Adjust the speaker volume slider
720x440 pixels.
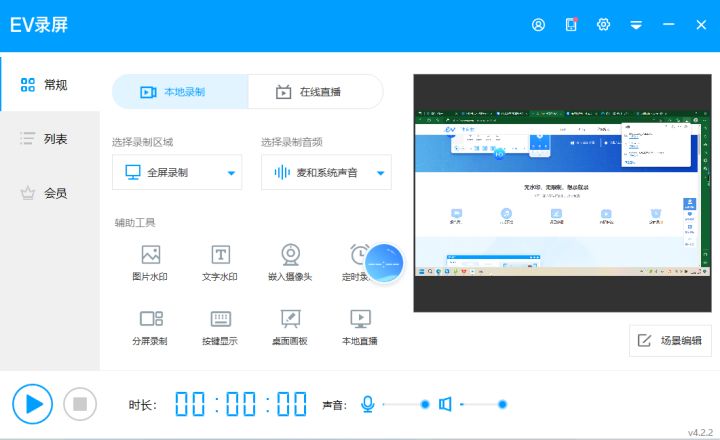tap(484, 404)
